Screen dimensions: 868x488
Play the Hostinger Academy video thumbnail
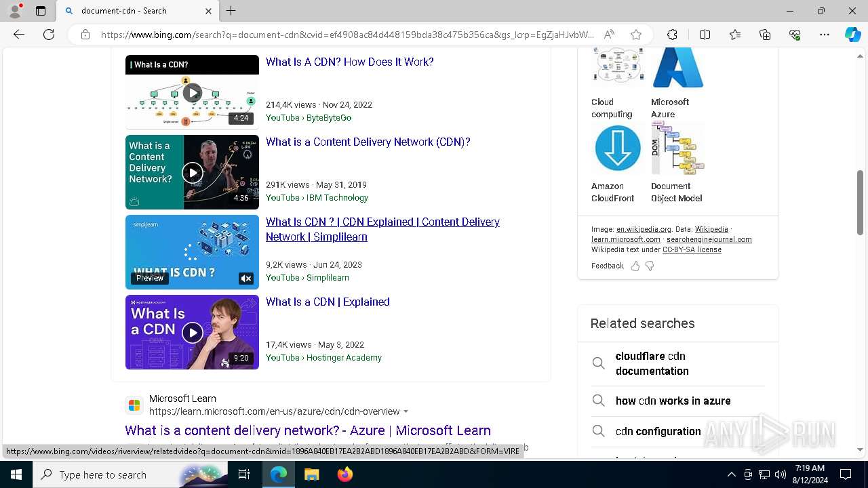(192, 332)
